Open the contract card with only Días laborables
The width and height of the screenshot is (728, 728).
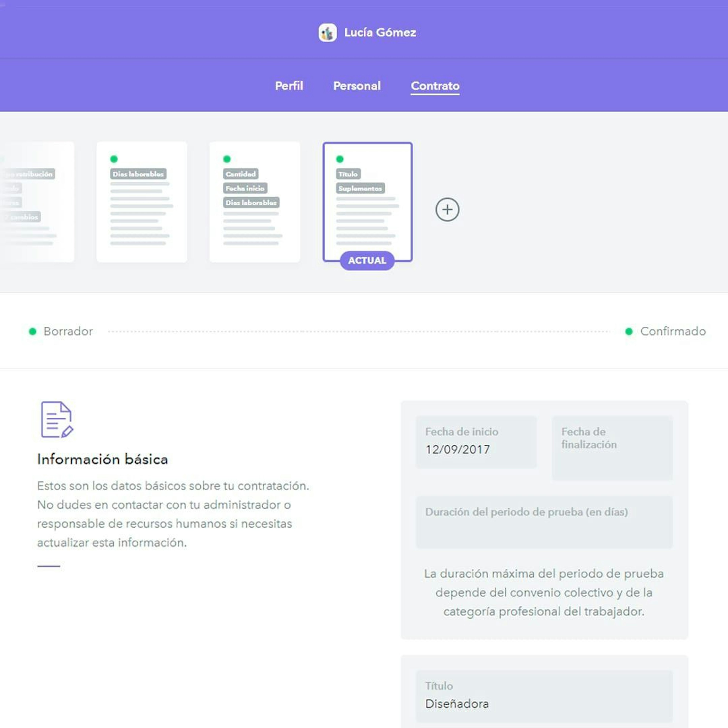point(142,202)
